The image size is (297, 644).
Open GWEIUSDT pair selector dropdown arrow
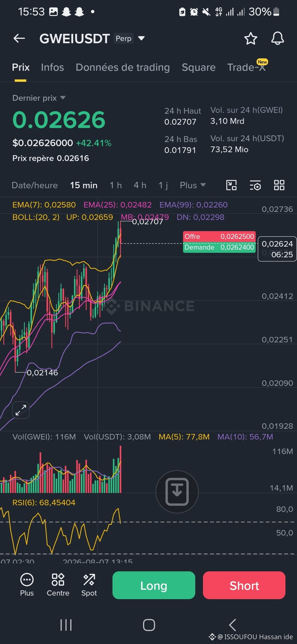pyautogui.click(x=141, y=38)
